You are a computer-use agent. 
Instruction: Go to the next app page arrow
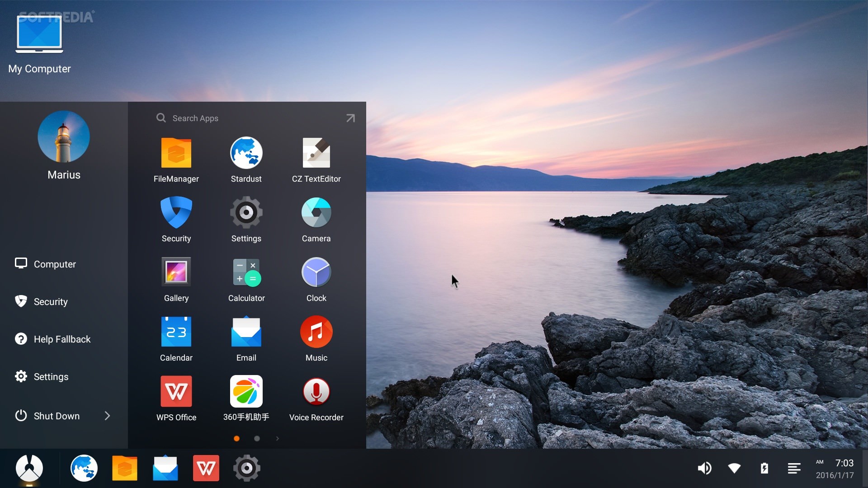point(277,438)
